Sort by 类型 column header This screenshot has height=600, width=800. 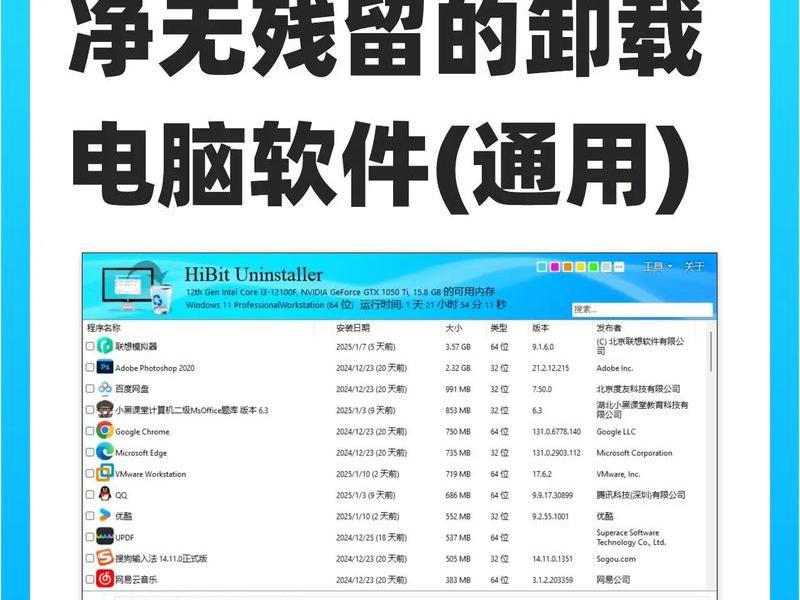pos(498,328)
